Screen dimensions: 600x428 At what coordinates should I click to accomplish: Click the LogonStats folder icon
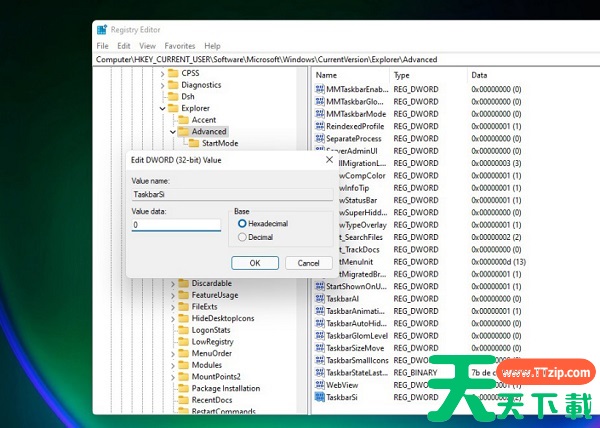pyautogui.click(x=184, y=330)
